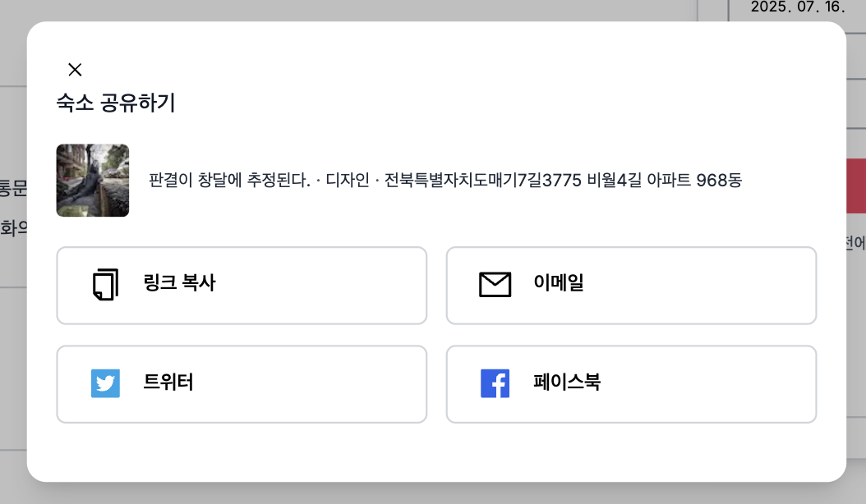Image resolution: width=866 pixels, height=504 pixels.
Task: Close the 숙소 공유하기 share dialog
Action: coord(75,70)
